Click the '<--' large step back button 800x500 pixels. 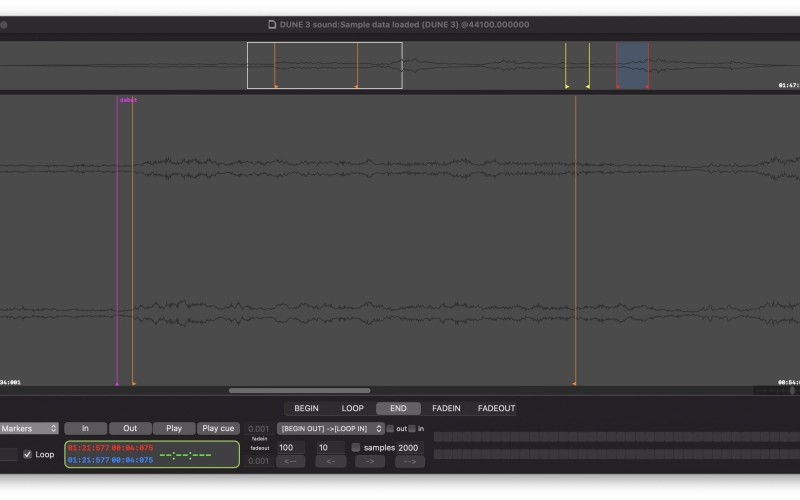click(x=290, y=461)
